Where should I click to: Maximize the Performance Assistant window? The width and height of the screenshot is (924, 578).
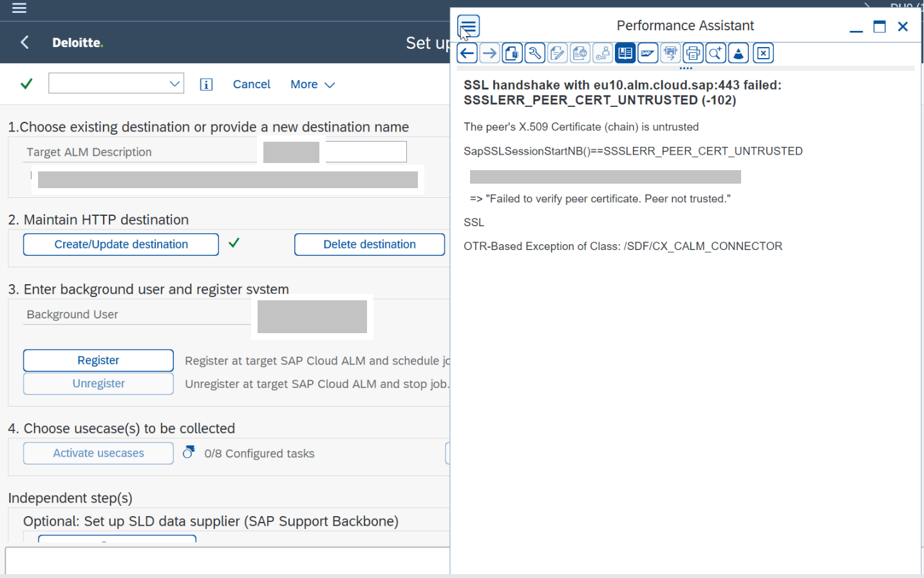[x=880, y=26]
